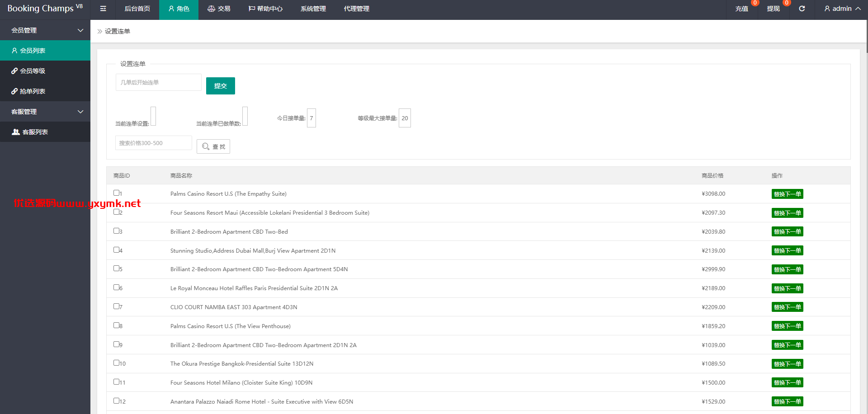Click the 查找 search button
The height and width of the screenshot is (414, 868).
[213, 146]
